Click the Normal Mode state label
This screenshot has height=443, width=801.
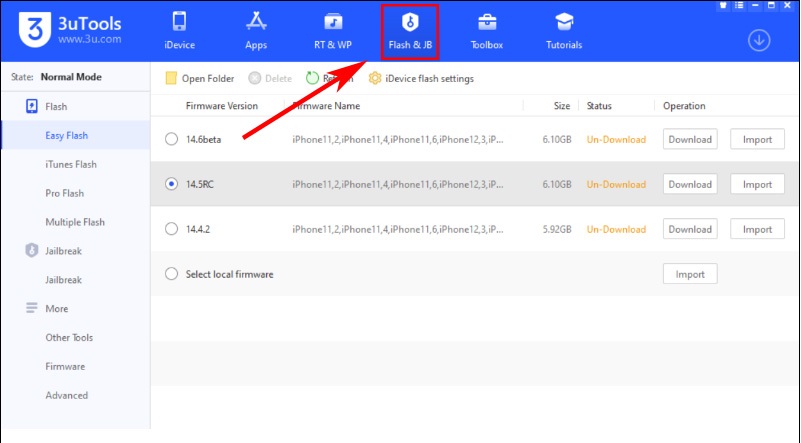pyautogui.click(x=71, y=77)
